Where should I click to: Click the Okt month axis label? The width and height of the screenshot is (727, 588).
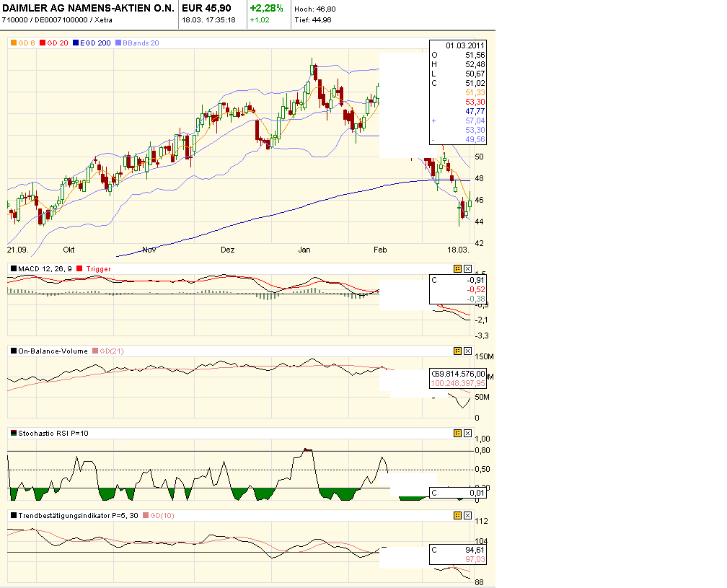pos(69,250)
